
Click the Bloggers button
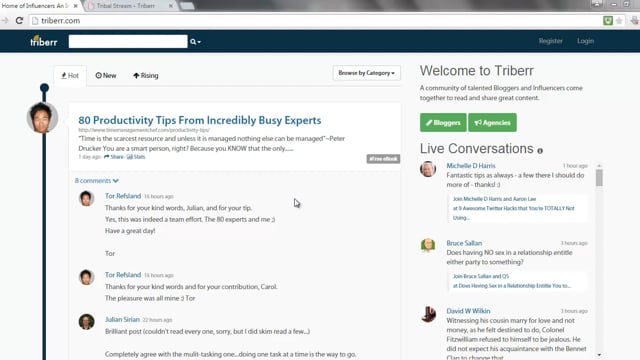[x=443, y=122]
